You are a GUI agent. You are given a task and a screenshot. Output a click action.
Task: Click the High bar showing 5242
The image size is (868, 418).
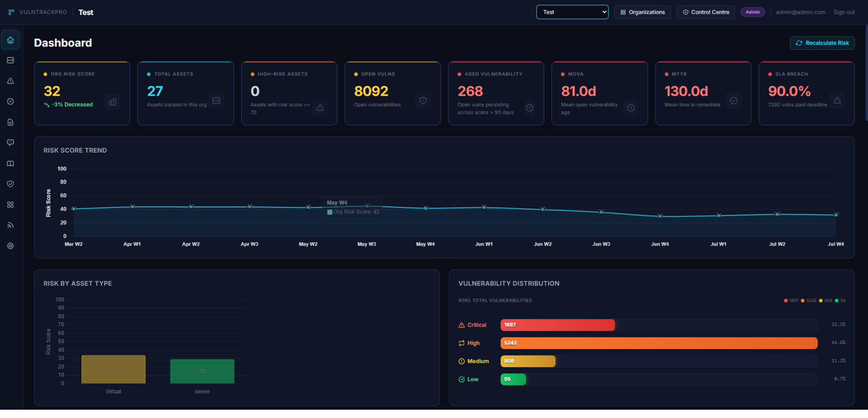tap(659, 343)
